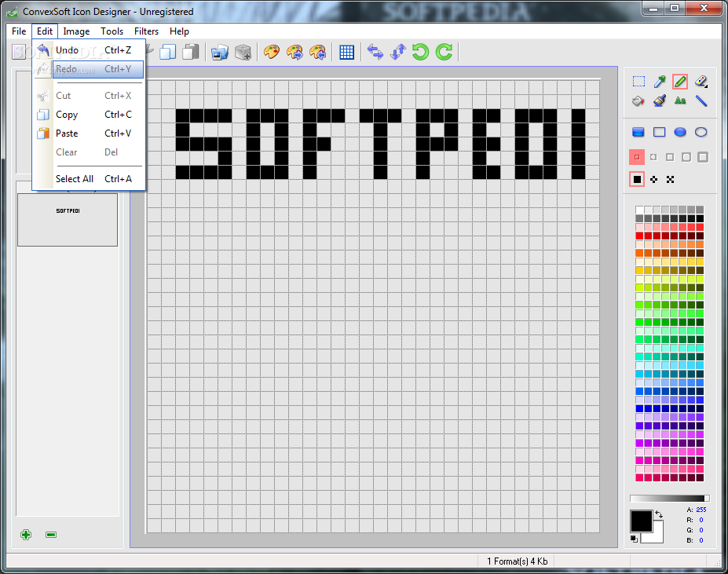Select the second brush size option
This screenshot has width=728, height=574.
pos(653,157)
